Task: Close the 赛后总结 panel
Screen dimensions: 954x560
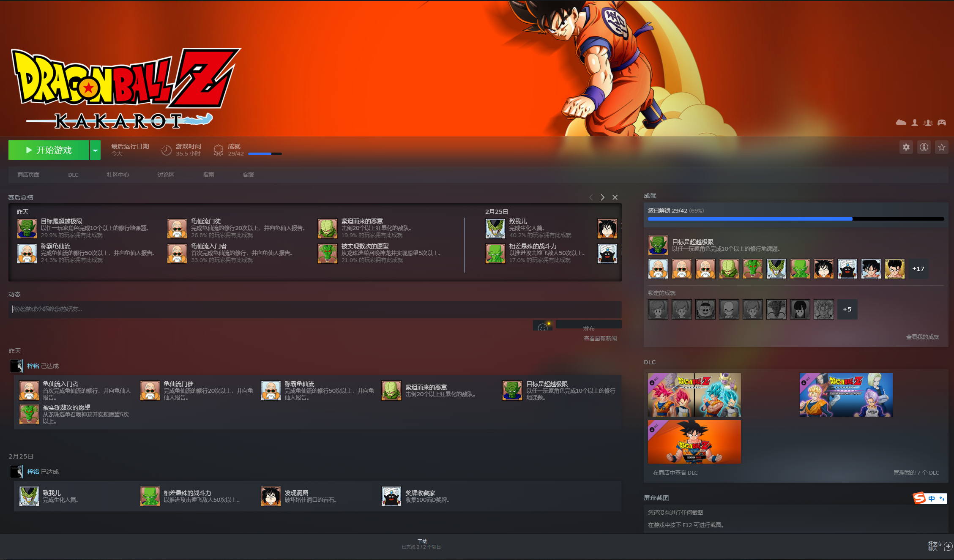Action: pos(615,197)
